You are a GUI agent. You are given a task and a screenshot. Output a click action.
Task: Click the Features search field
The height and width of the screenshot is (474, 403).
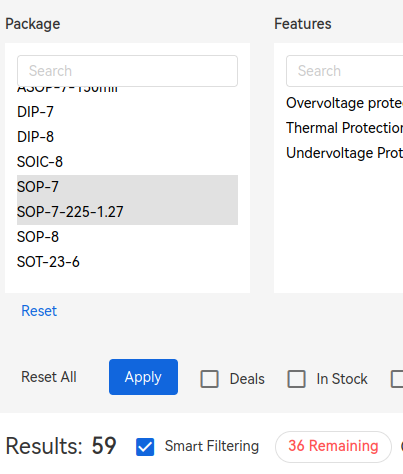point(345,71)
